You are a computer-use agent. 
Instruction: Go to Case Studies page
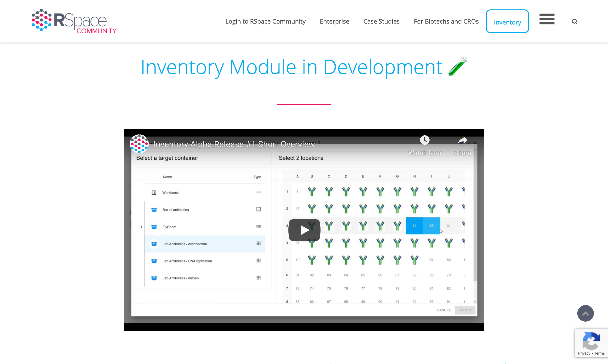[381, 22]
